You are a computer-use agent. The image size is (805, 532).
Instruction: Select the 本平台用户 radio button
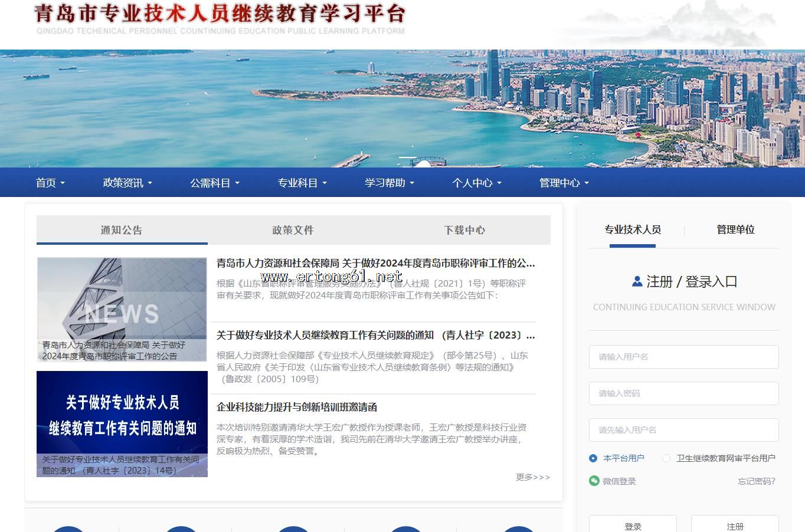pos(593,458)
